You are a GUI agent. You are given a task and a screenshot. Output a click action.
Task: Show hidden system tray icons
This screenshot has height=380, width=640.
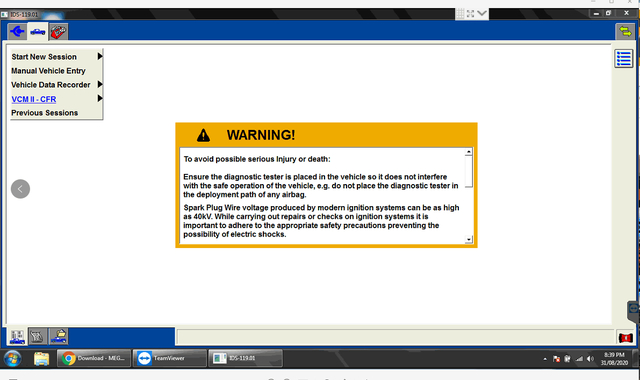point(545,359)
